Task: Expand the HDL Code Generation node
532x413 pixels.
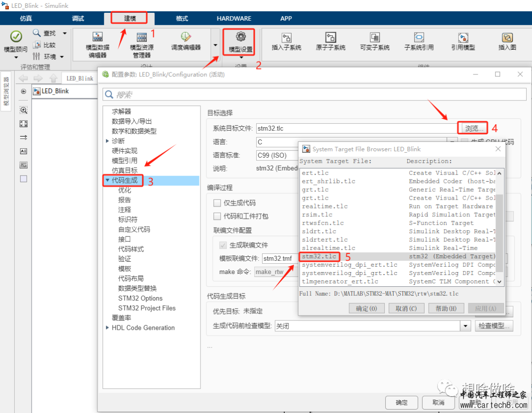Action: (x=107, y=327)
